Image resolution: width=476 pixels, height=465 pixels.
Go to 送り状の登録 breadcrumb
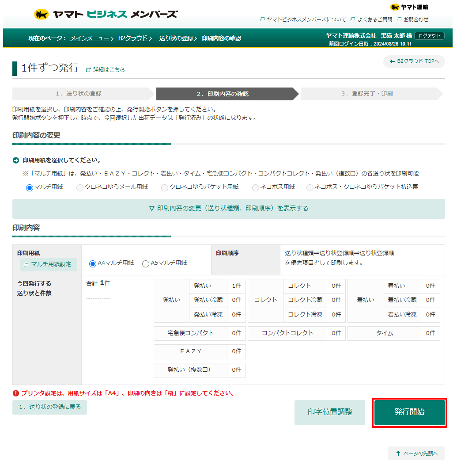176,38
